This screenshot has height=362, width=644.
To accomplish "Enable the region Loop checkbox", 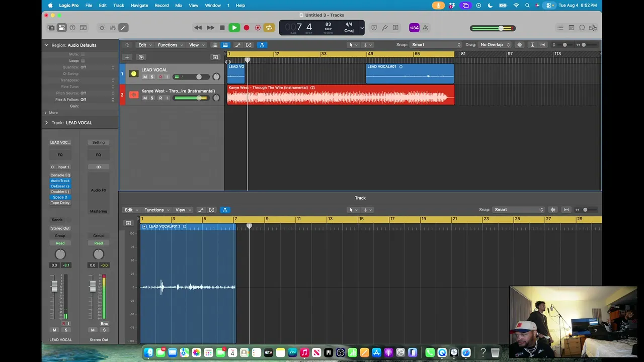I will tap(83, 61).
